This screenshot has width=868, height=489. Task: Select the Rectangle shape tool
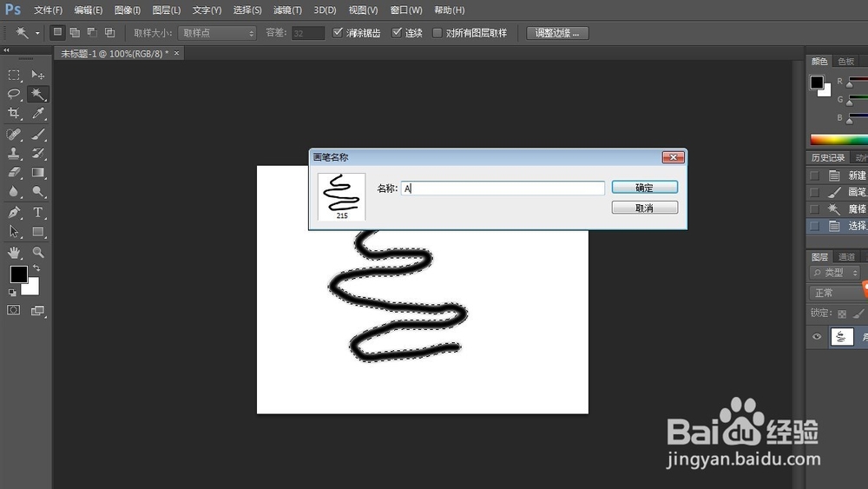[x=37, y=232]
